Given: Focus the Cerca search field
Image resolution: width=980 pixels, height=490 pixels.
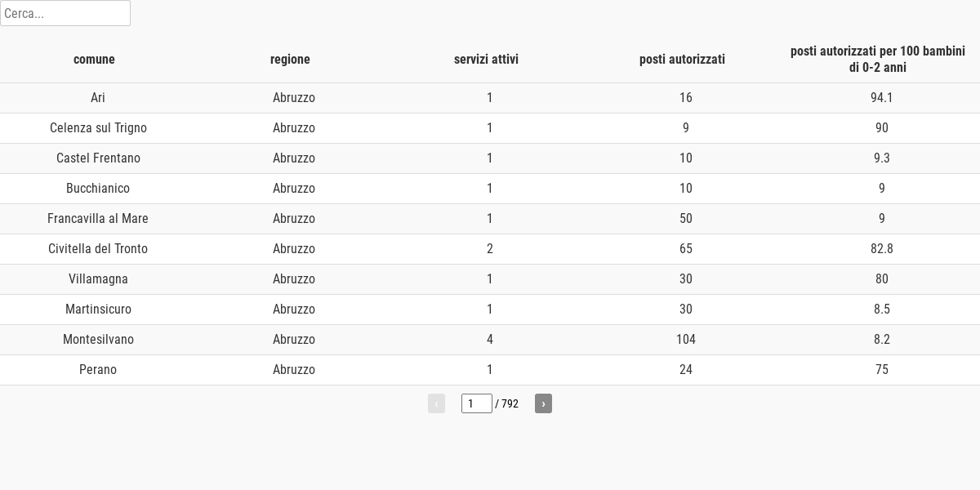Looking at the screenshot, I should [65, 13].
